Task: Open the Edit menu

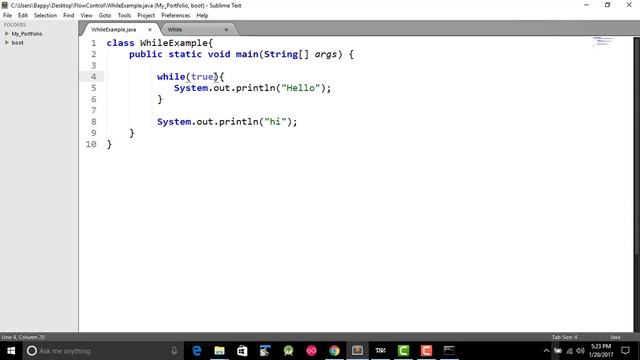Action: (x=23, y=16)
